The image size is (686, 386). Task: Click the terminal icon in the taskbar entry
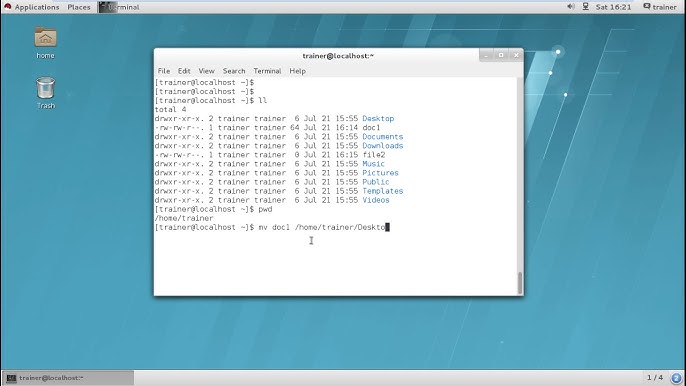click(11, 378)
